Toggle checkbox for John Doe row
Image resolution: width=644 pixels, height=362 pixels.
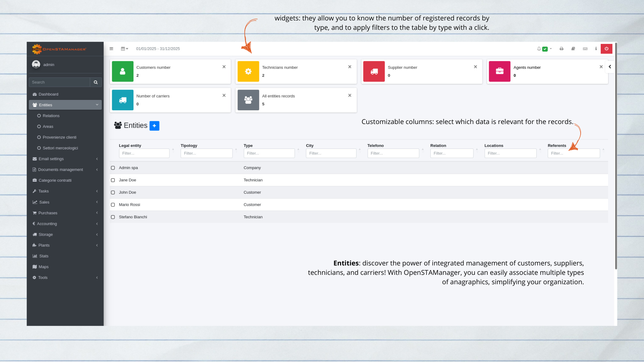tap(114, 192)
